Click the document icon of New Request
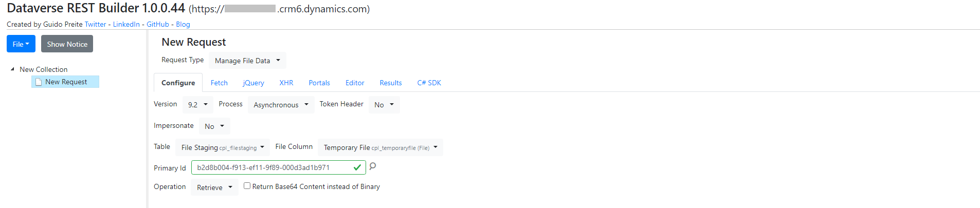The height and width of the screenshot is (208, 980). pos(39,82)
